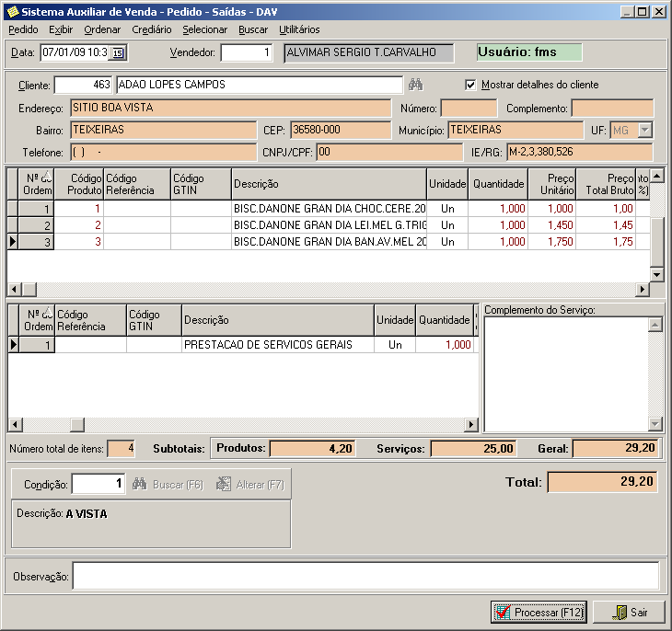Click the IE/RG field
The image size is (672, 631).
coord(580,153)
